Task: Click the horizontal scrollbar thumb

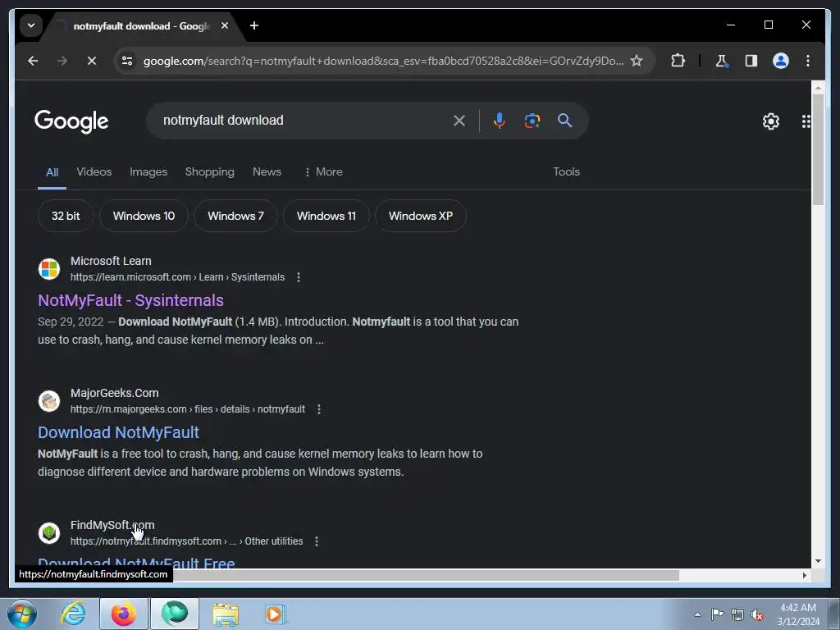Action: click(x=426, y=575)
